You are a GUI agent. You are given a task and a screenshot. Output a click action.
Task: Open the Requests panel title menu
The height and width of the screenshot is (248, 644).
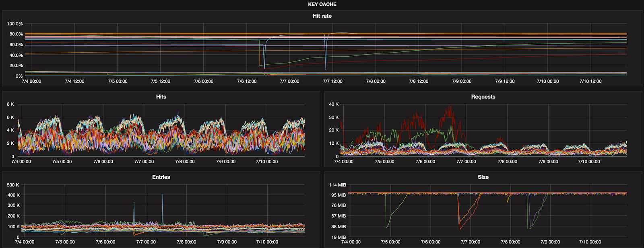(483, 97)
